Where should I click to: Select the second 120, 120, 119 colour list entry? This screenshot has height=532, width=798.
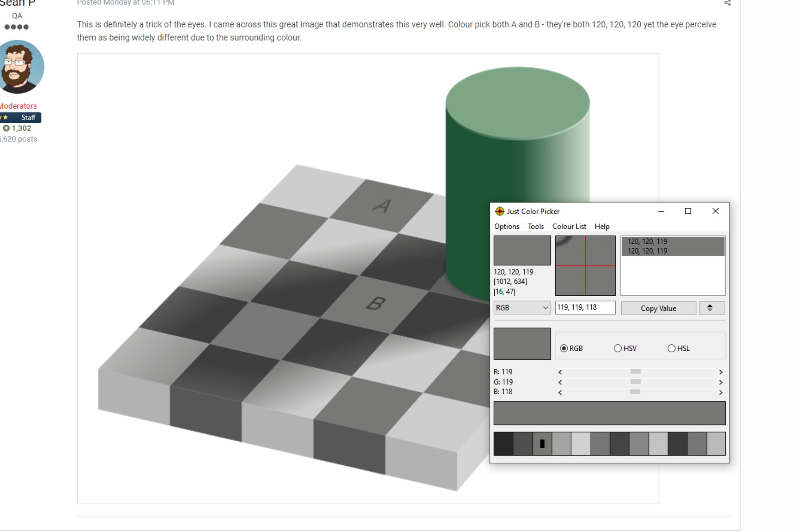pyautogui.click(x=673, y=251)
